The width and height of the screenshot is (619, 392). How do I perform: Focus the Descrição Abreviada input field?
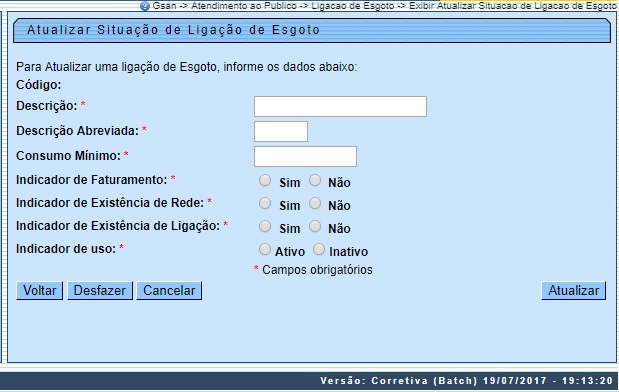[x=281, y=131]
